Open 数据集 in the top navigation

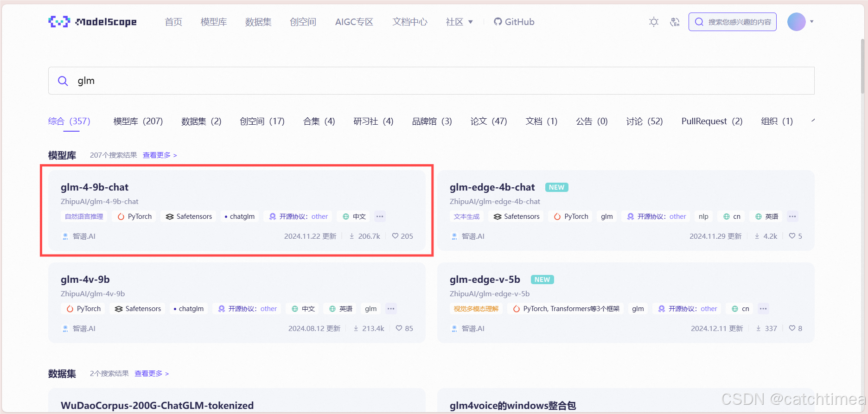tap(258, 22)
